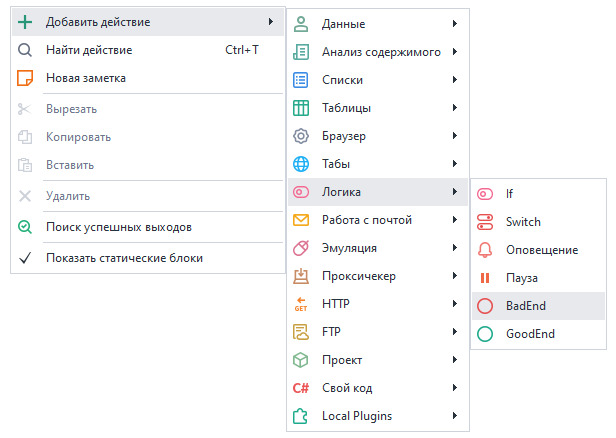Open the Работа с почтой menu item
This screenshot has height=438, width=616.
tap(366, 220)
